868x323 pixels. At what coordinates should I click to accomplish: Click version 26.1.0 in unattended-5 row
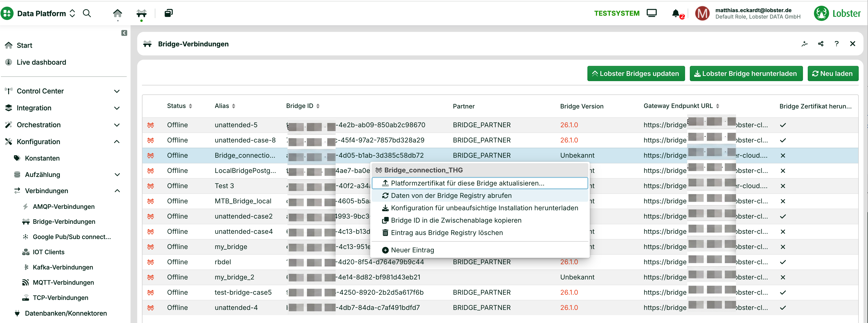click(569, 125)
